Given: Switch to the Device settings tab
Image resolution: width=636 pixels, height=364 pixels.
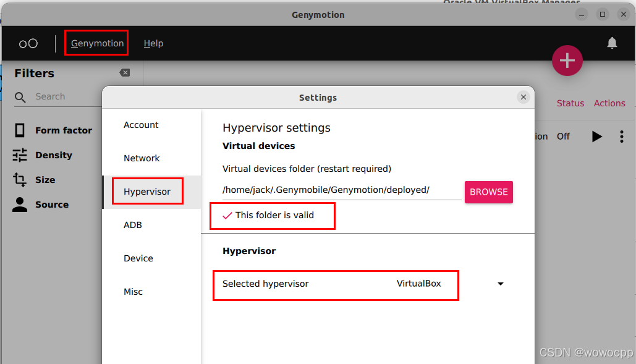Looking at the screenshot, I should (151, 258).
